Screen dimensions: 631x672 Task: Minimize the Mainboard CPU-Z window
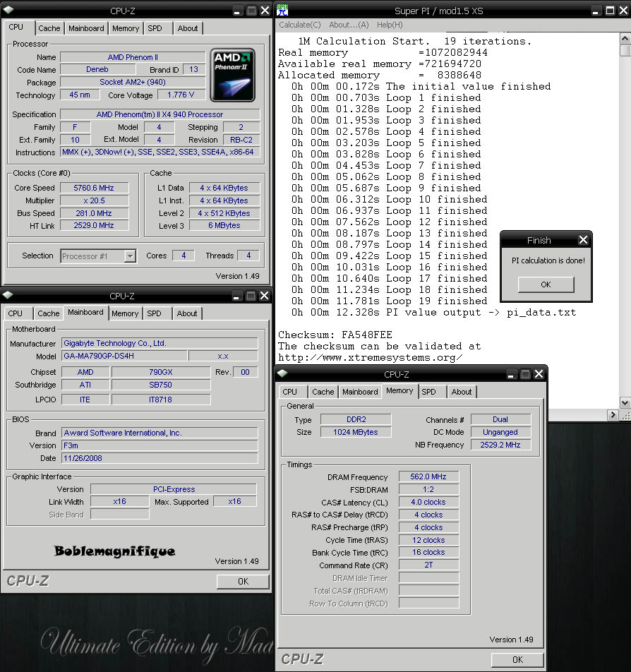click(236, 295)
